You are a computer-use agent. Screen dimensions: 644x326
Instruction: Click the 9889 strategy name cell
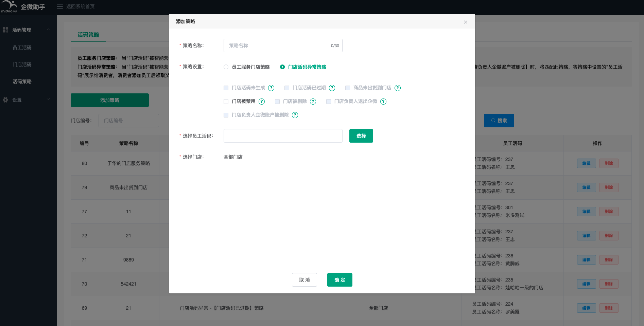click(x=128, y=260)
